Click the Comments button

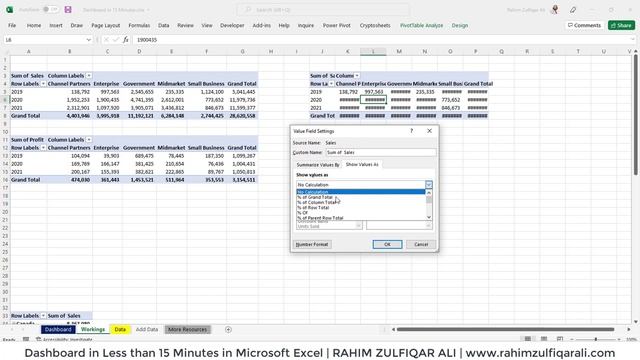coord(584,25)
